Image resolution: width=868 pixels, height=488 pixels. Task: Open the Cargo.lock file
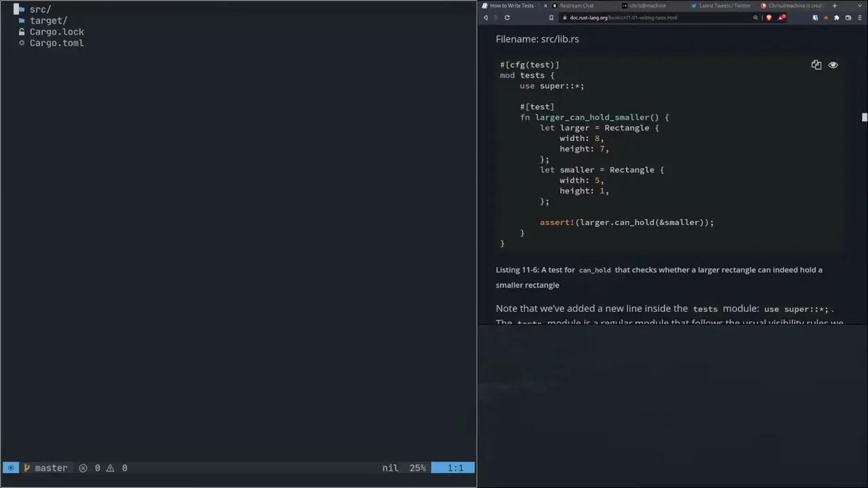click(x=56, y=32)
